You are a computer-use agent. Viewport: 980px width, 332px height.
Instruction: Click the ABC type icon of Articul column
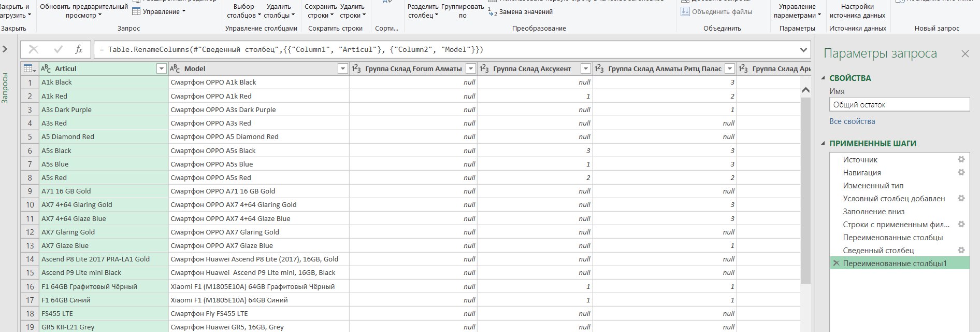46,68
